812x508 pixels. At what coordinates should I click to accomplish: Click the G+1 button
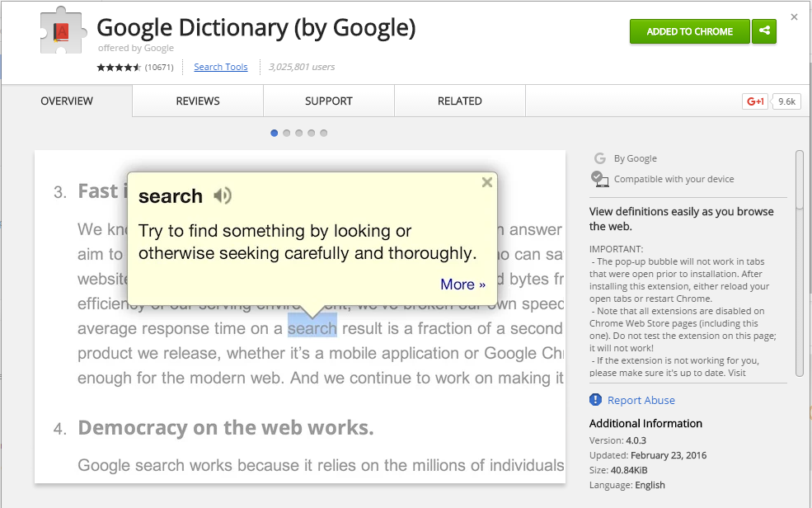coord(755,101)
